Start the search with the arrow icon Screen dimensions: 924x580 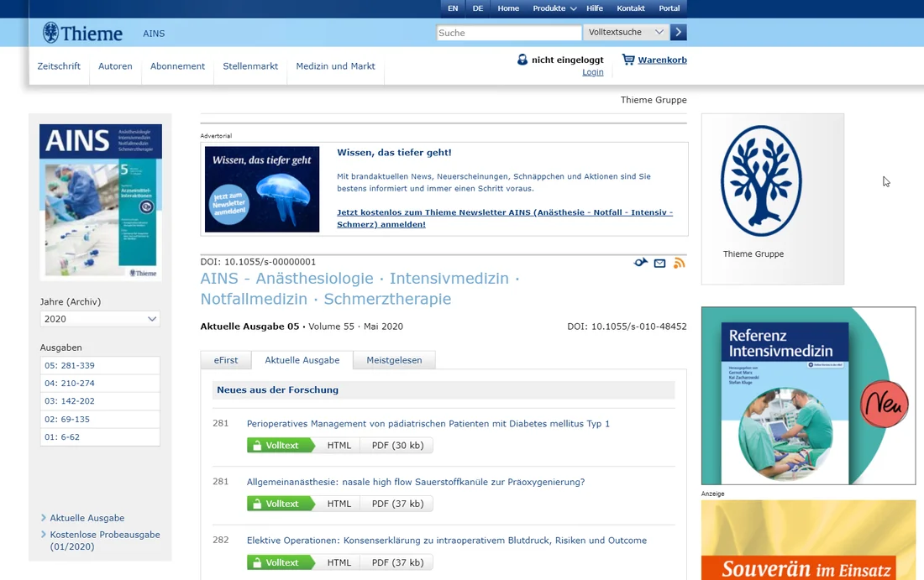(678, 32)
